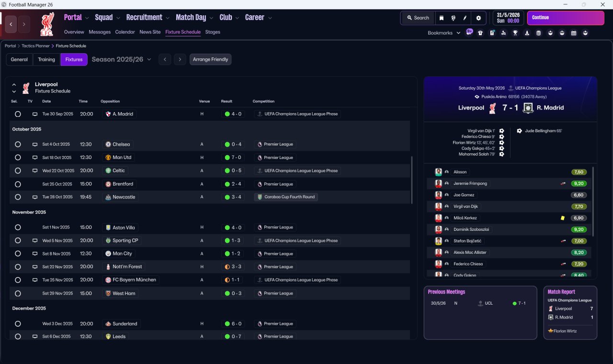613x364 pixels.
Task: Click the Search button
Action: tap(418, 18)
